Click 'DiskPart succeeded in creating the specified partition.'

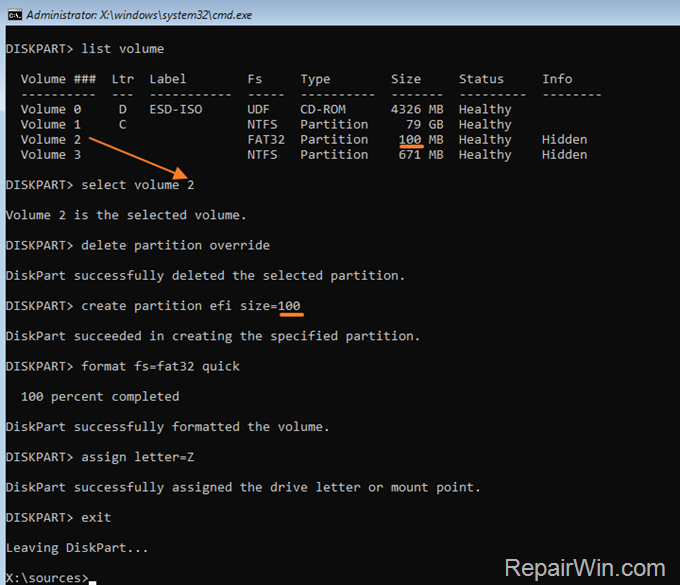[213, 336]
